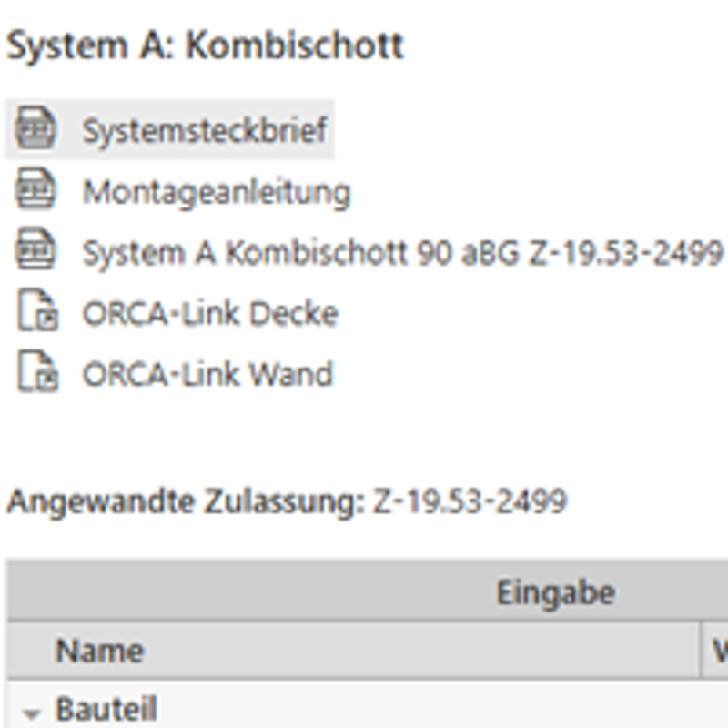Viewport: 728px width, 728px height.
Task: Click the PDF icon beside Montageanleitung
Action: tap(36, 190)
